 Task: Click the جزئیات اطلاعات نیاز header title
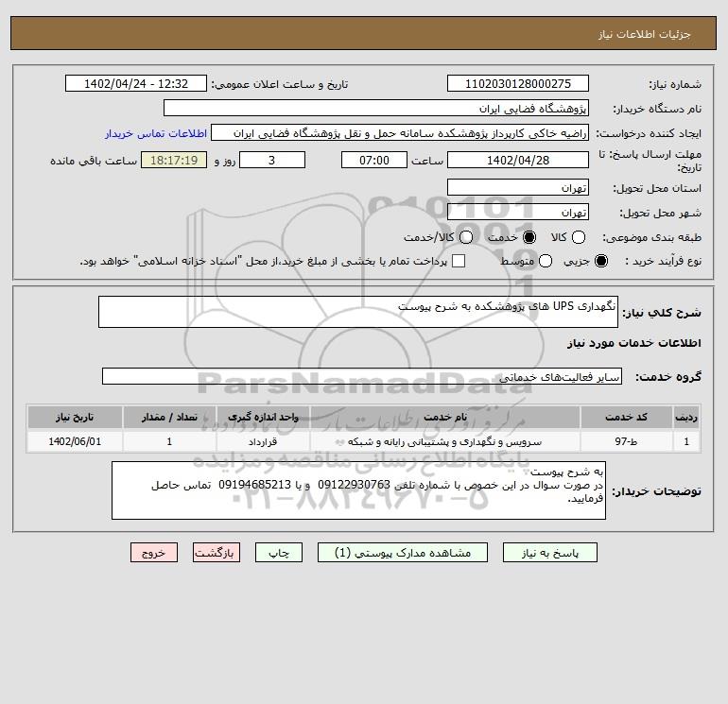pyautogui.click(x=645, y=34)
